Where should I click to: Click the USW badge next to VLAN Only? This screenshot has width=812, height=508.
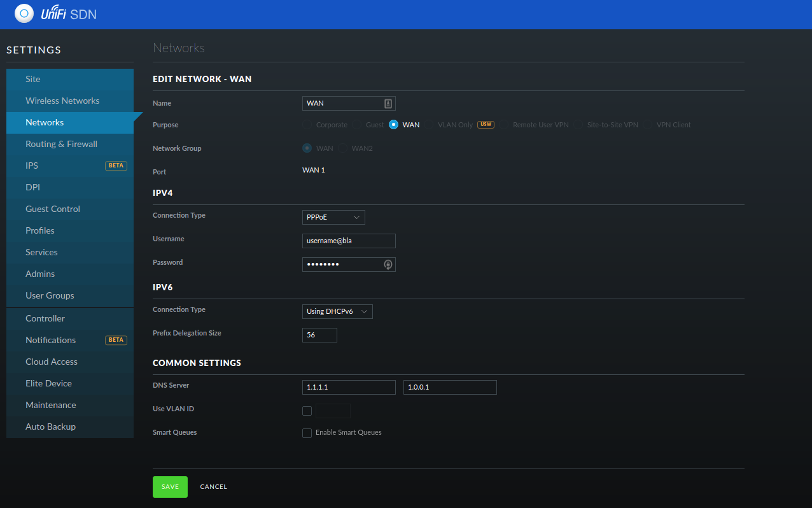486,125
